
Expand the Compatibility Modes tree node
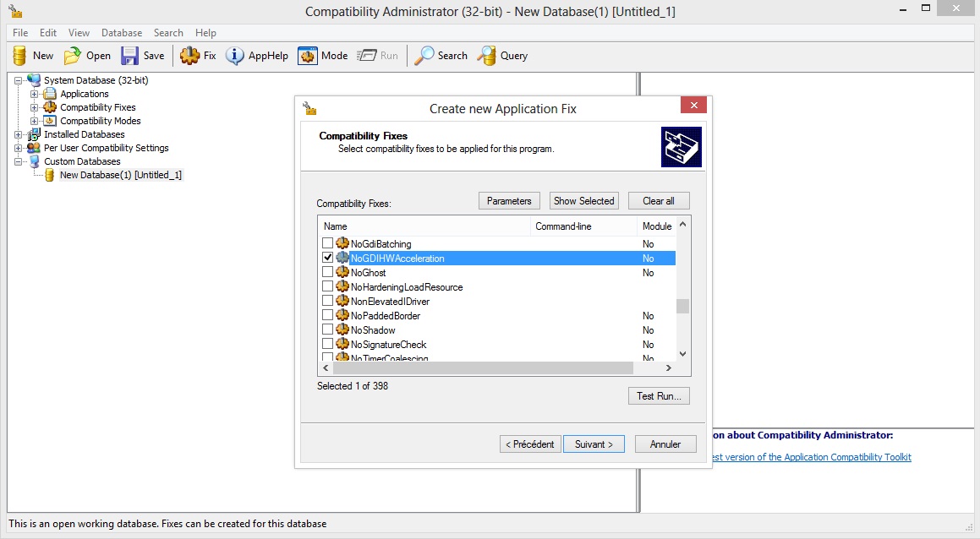[x=35, y=121]
